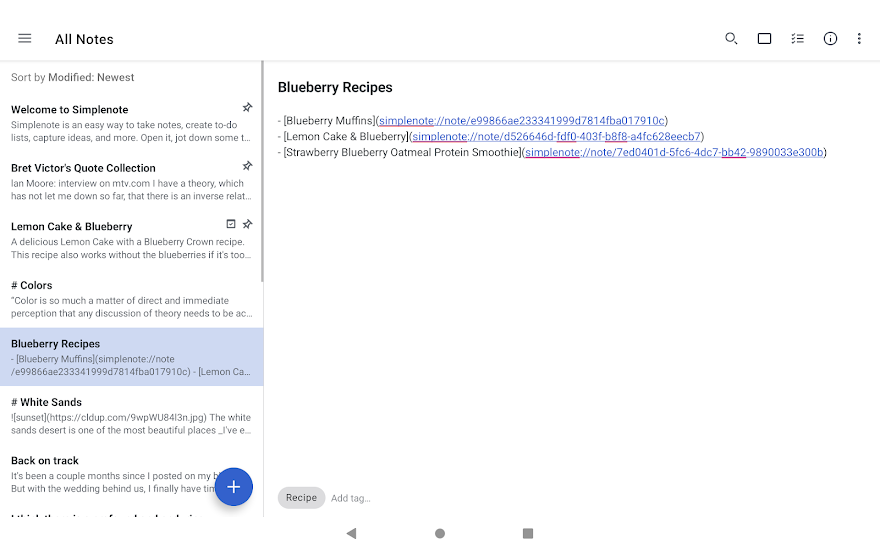Tap the Android back navigation button
Viewport: 880px width, 550px height.
click(351, 533)
